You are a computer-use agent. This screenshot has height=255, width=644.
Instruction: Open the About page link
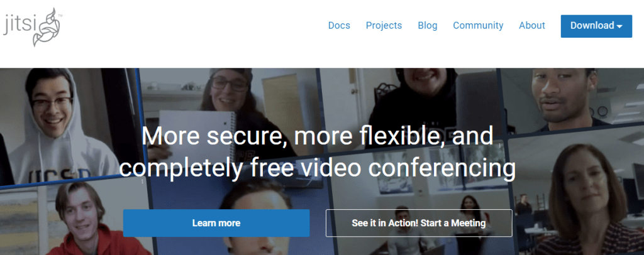click(532, 25)
